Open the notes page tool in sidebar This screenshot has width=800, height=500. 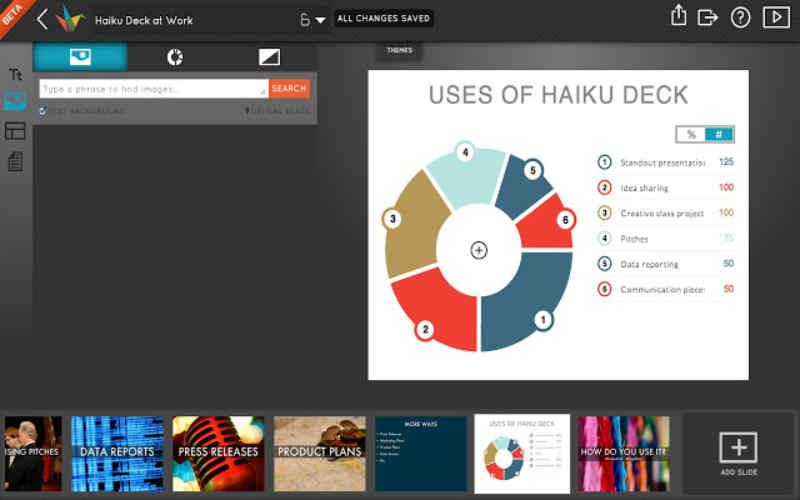coord(15,160)
